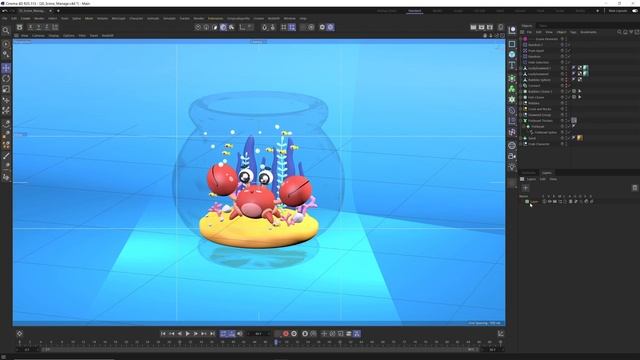Open the Render menu
Screen dimensions: 640x360
click(x=199, y=18)
